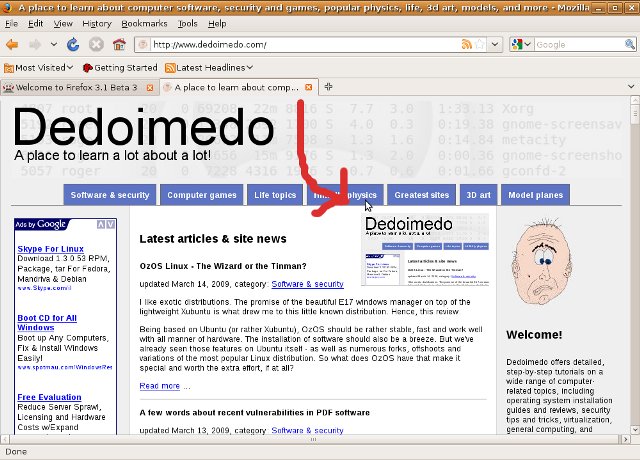640x460 pixels.
Task: Click Read more under OzOS article
Action: [x=160, y=386]
